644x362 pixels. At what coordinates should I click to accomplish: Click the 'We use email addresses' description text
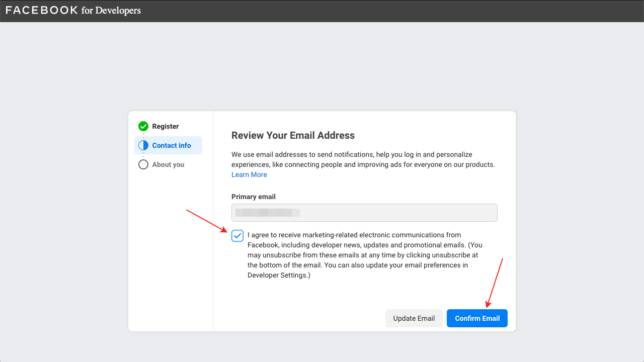click(x=363, y=159)
